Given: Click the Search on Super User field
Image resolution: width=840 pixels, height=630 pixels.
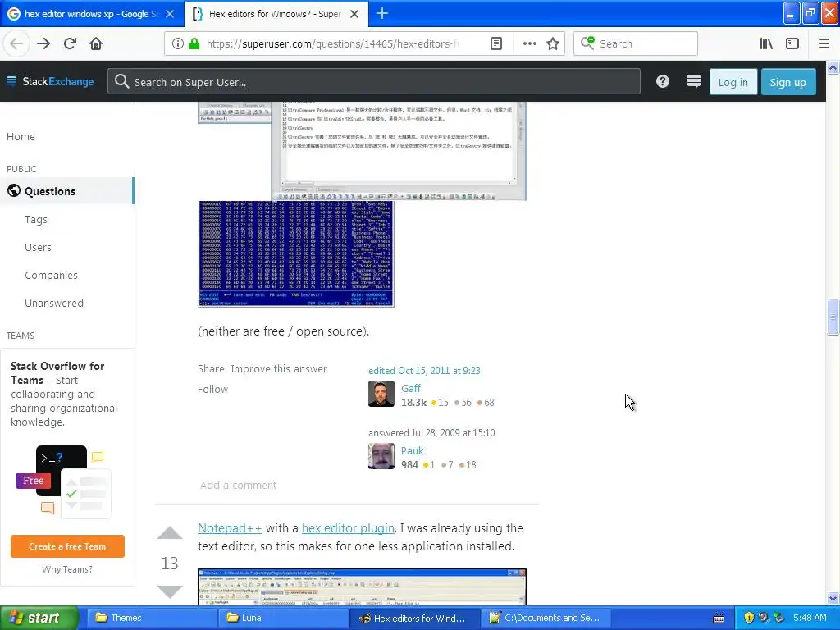Looking at the screenshot, I should (374, 82).
